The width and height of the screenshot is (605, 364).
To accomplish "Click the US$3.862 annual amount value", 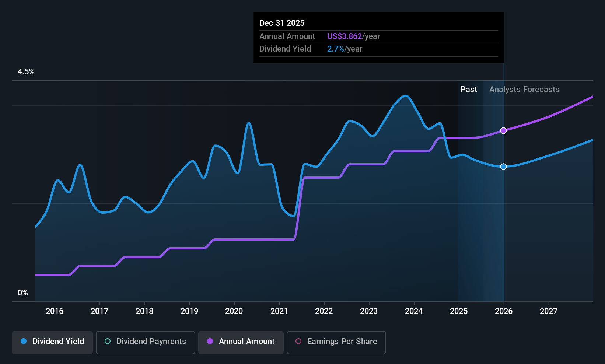I will point(345,36).
